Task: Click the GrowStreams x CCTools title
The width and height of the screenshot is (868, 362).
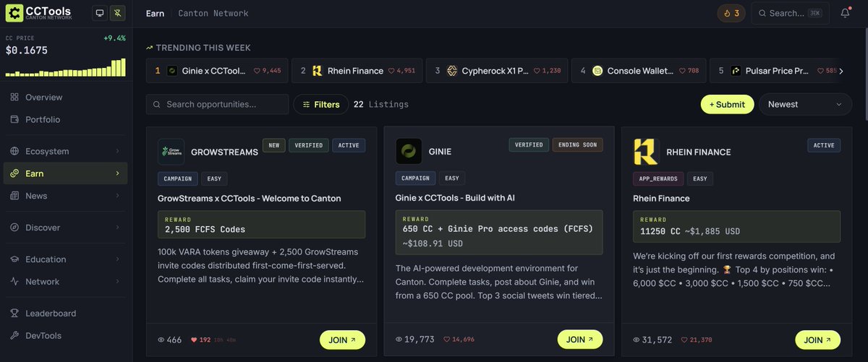Action: tap(249, 198)
